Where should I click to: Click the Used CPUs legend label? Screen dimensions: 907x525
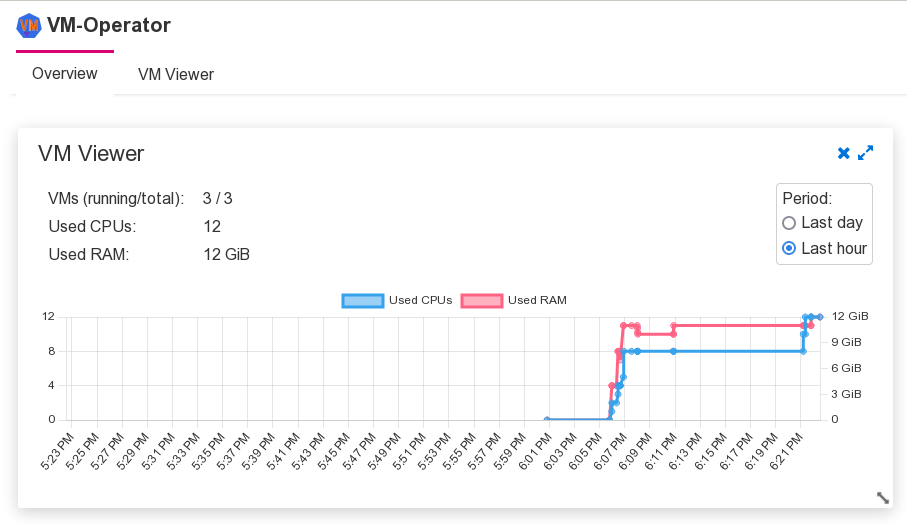pyautogui.click(x=421, y=300)
